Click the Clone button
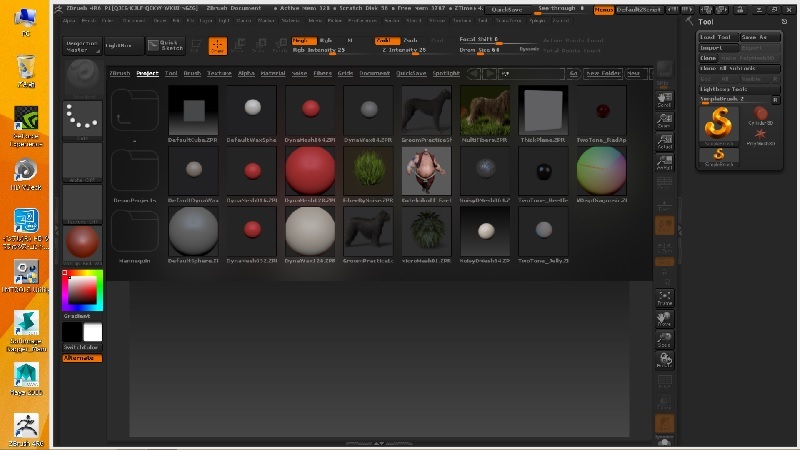 tap(708, 58)
